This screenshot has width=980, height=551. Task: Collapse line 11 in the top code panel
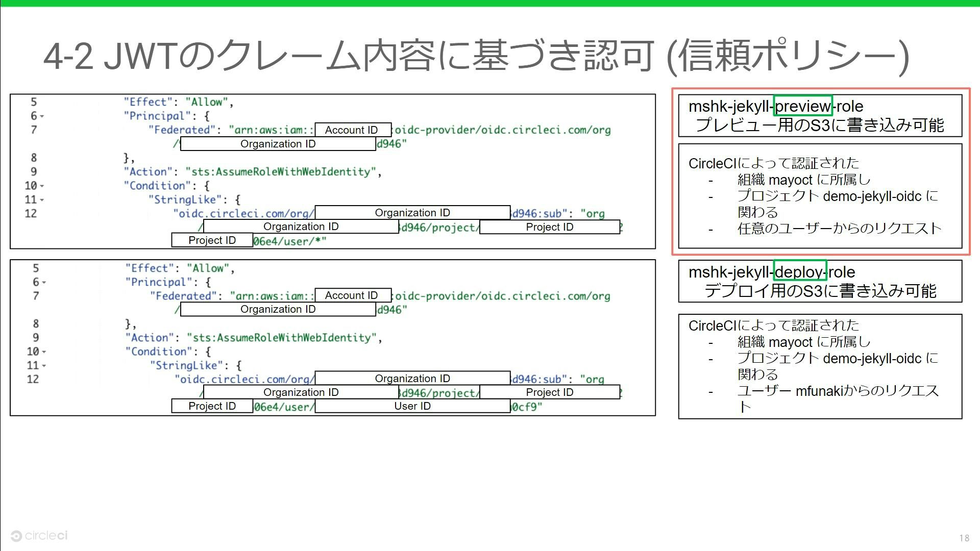[x=42, y=200]
